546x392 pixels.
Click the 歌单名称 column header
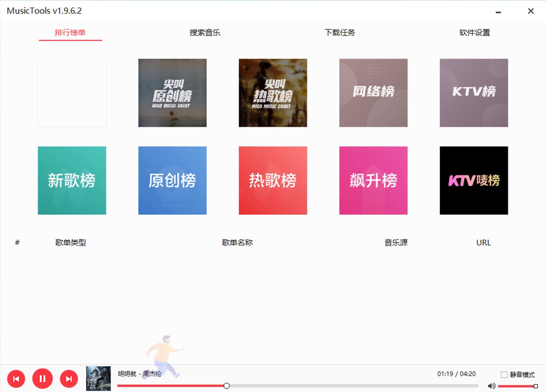[237, 242]
